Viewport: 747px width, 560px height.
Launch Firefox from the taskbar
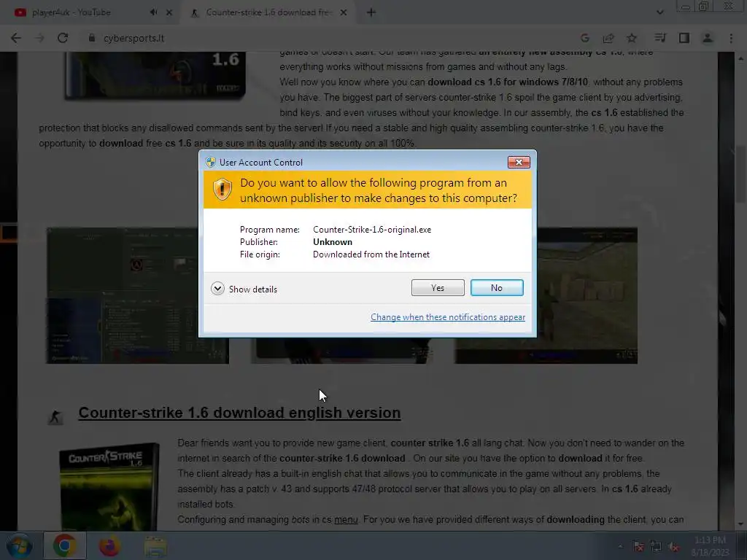pos(109,545)
